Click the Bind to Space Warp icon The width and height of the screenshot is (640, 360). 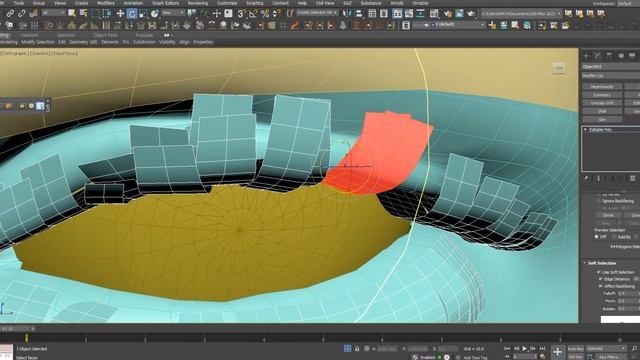pos(33,13)
